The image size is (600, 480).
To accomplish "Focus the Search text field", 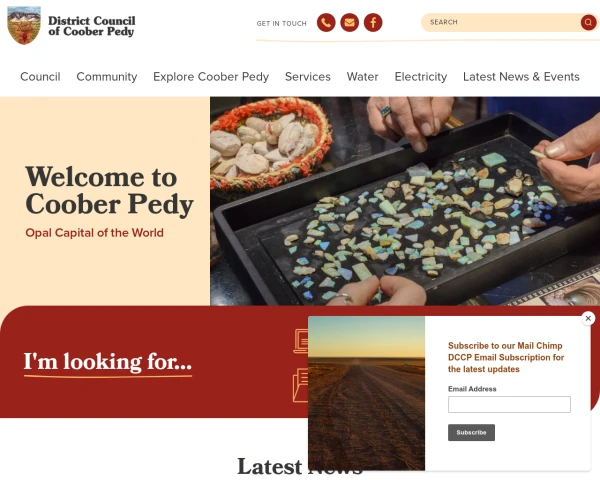I will [x=501, y=22].
